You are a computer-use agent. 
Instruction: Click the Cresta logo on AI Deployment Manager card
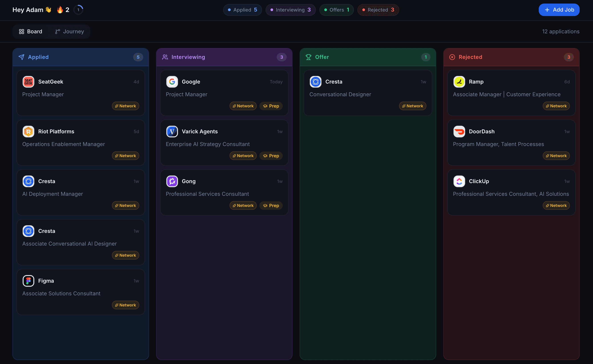point(28,181)
